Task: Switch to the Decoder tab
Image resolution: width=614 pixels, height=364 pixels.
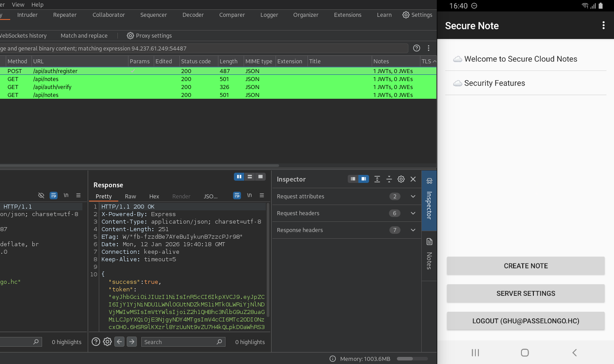Action: pyautogui.click(x=193, y=15)
